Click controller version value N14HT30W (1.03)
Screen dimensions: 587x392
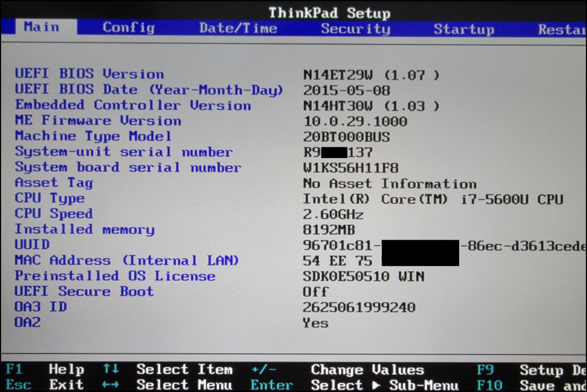point(371,106)
